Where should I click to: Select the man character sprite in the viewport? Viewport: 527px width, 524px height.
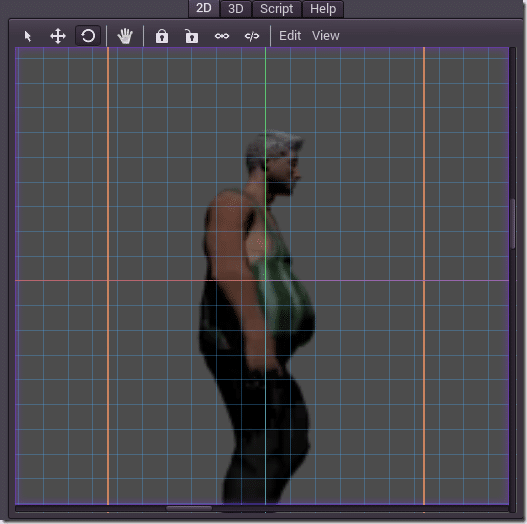(x=257, y=316)
